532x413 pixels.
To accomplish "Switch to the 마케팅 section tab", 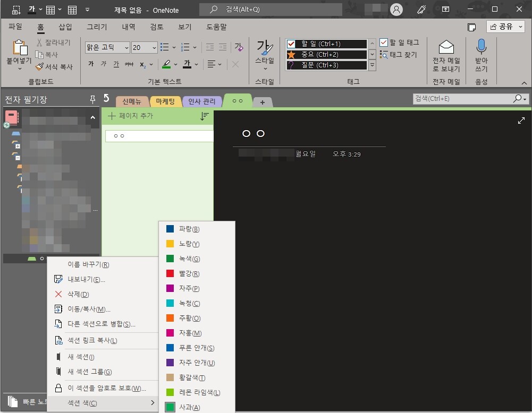I will pos(165,101).
